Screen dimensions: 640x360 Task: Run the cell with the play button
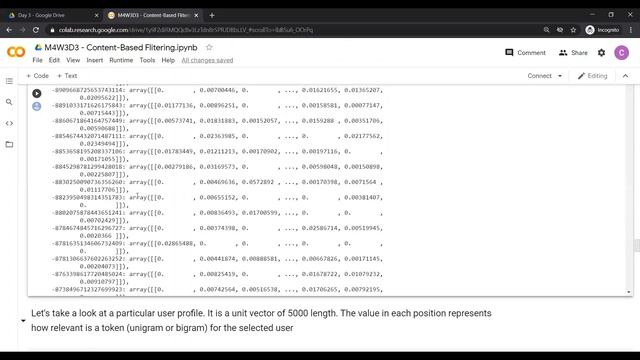(x=37, y=93)
